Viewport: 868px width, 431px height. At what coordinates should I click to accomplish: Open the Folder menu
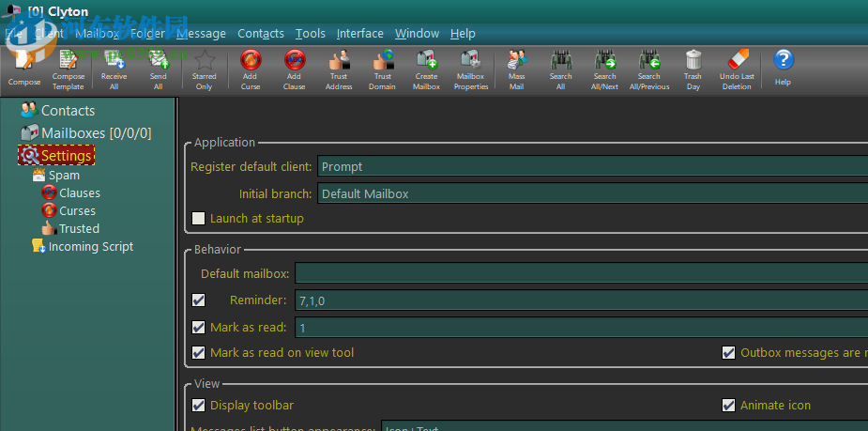pyautogui.click(x=148, y=33)
